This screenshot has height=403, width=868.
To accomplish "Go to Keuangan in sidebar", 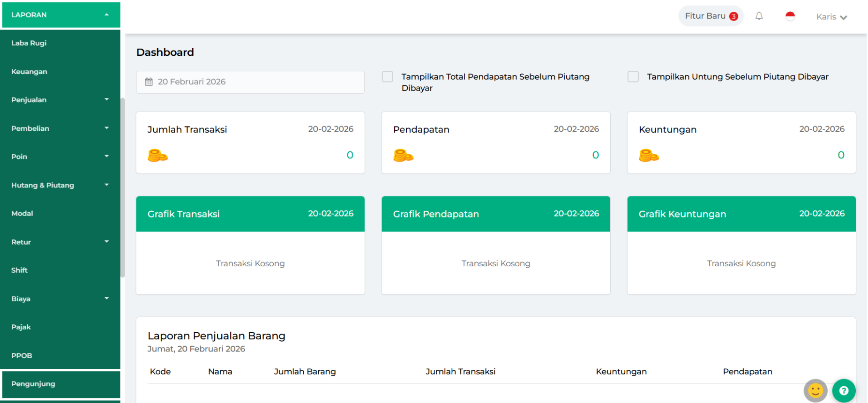I will pyautogui.click(x=29, y=72).
